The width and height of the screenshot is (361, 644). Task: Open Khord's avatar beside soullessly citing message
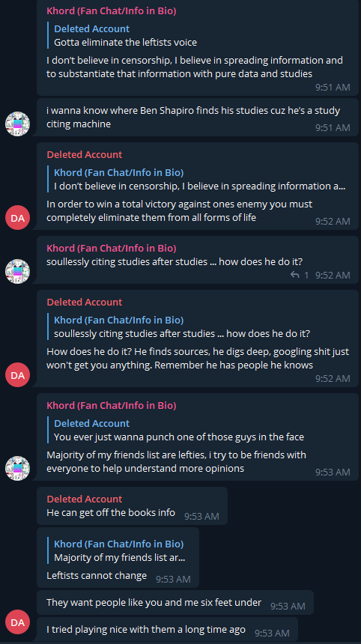18,271
